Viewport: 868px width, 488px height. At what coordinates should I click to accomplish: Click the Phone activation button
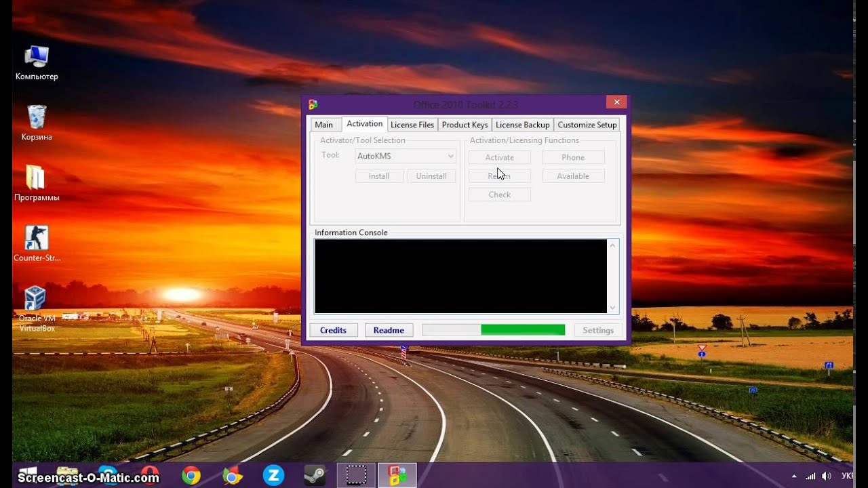[x=573, y=157]
